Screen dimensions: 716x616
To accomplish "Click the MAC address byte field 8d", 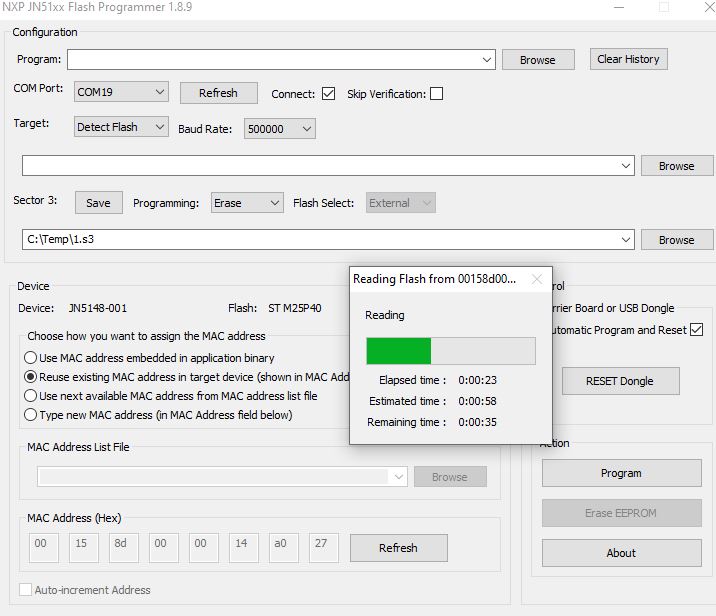I will tap(123, 548).
